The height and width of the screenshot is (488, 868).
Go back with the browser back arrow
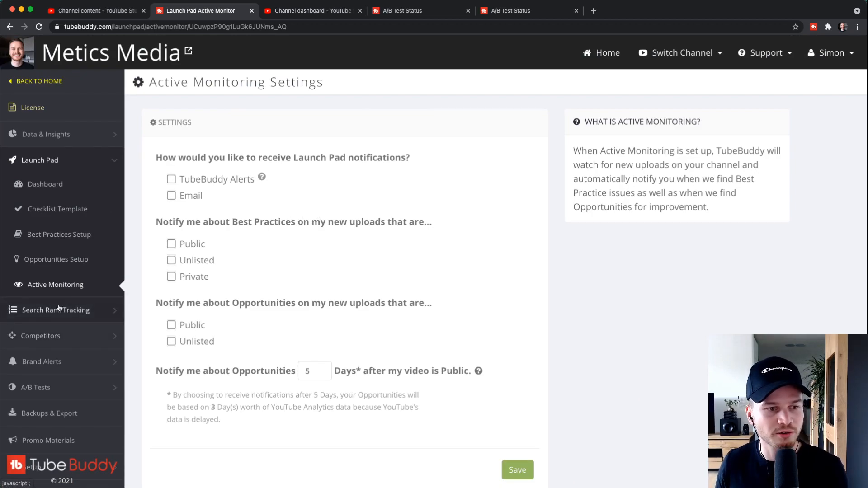click(10, 27)
